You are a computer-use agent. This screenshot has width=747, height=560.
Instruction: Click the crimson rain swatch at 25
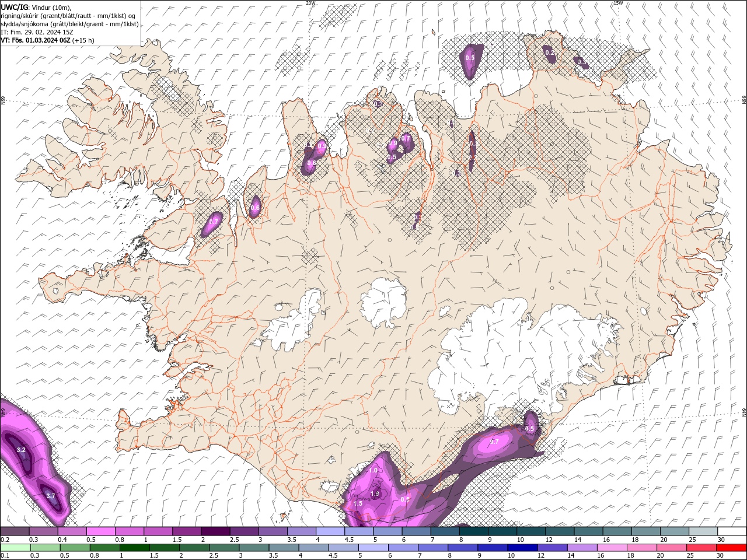pos(701,548)
